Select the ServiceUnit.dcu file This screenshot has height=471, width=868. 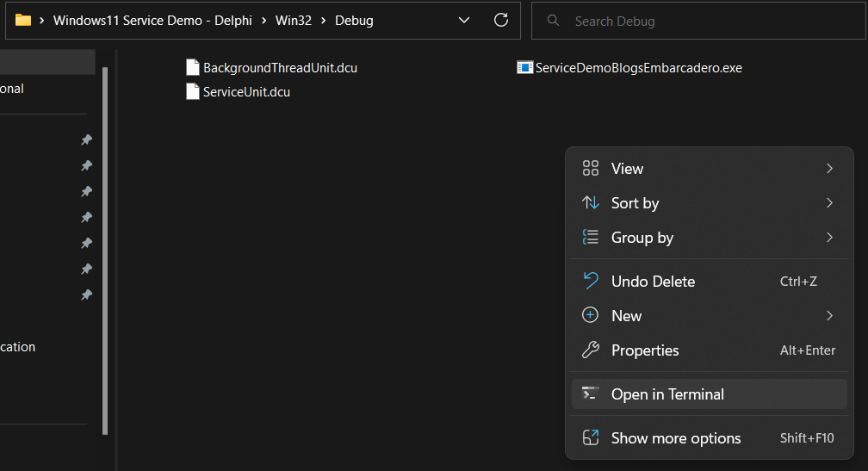click(245, 91)
